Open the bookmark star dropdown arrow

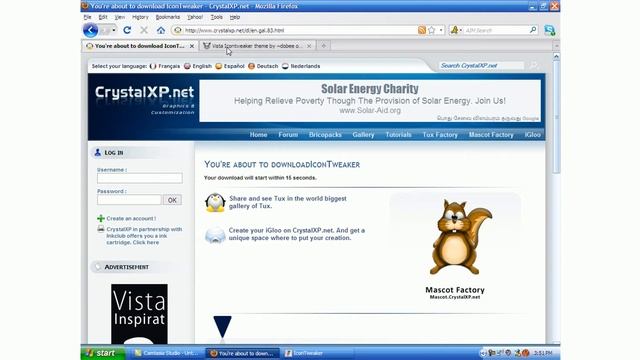(441, 30)
